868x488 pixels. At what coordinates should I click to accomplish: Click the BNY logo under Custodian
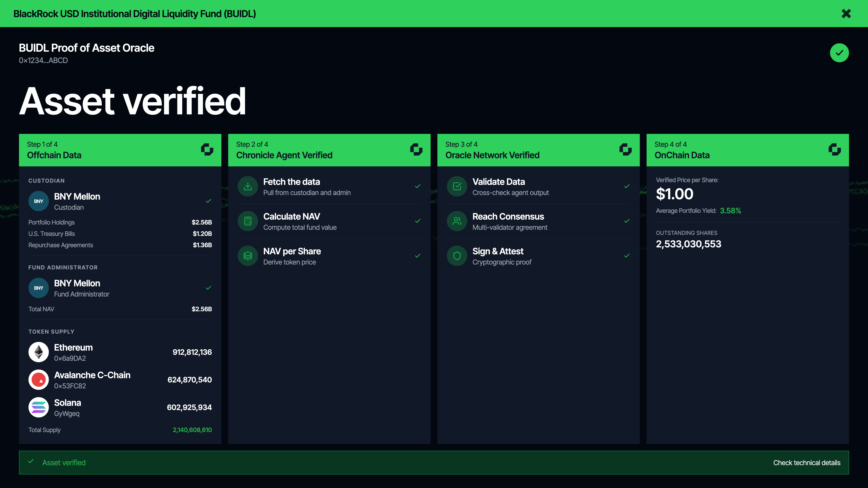click(x=38, y=201)
